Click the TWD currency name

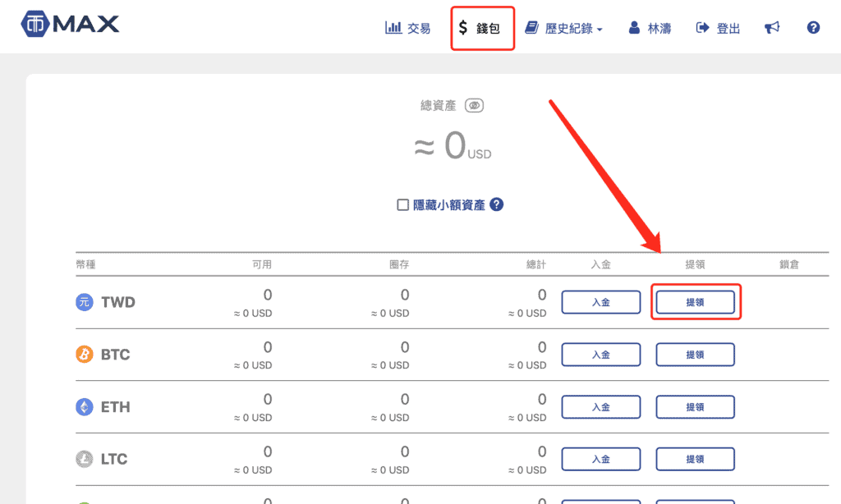[x=118, y=302]
